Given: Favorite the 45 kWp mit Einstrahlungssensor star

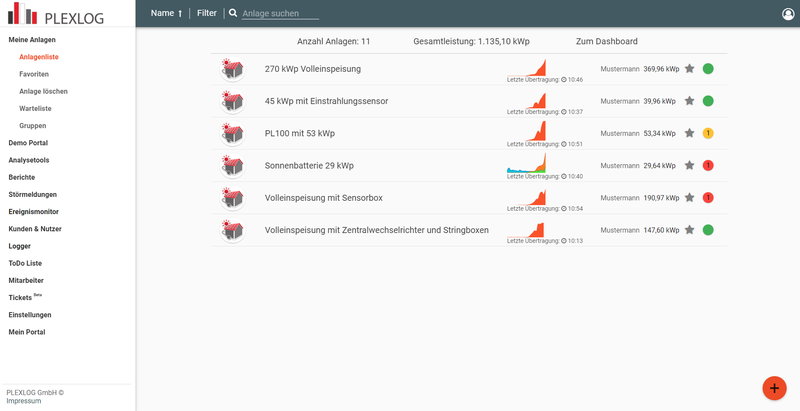Looking at the screenshot, I should point(689,101).
